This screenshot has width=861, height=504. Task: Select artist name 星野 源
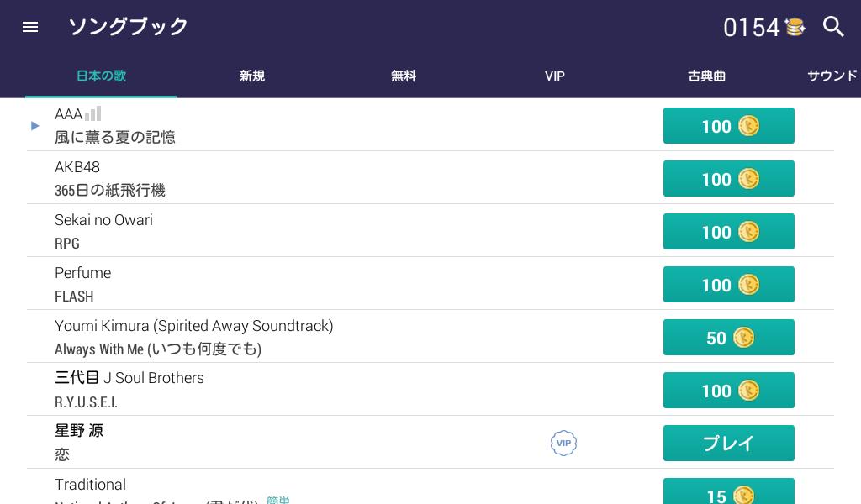[x=78, y=431]
